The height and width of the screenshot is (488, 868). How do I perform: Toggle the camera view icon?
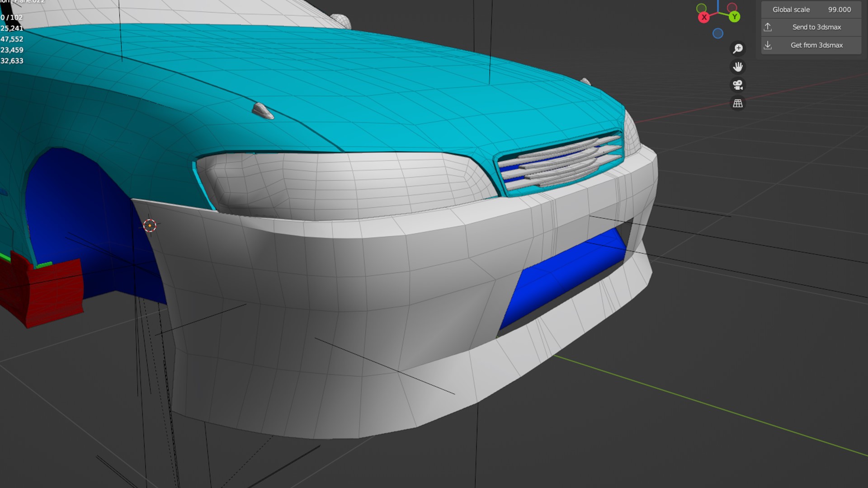pos(738,85)
